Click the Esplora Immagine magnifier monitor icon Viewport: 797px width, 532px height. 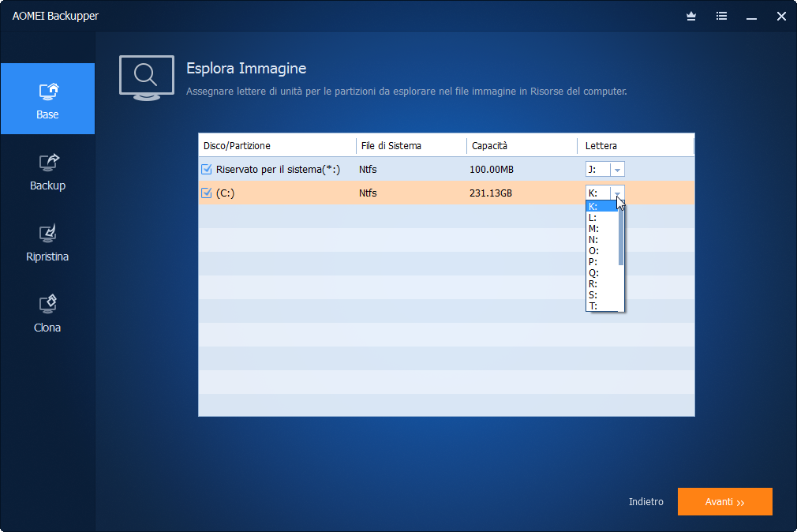tap(147, 78)
